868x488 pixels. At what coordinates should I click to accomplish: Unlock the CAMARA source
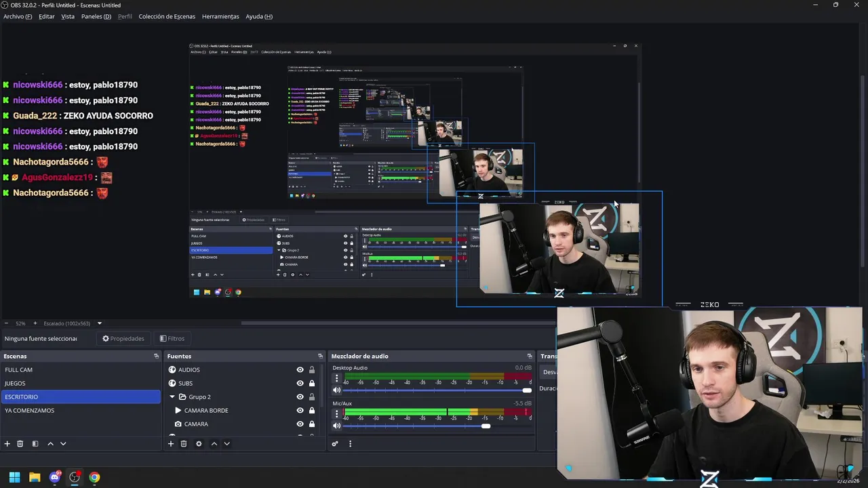click(x=312, y=424)
